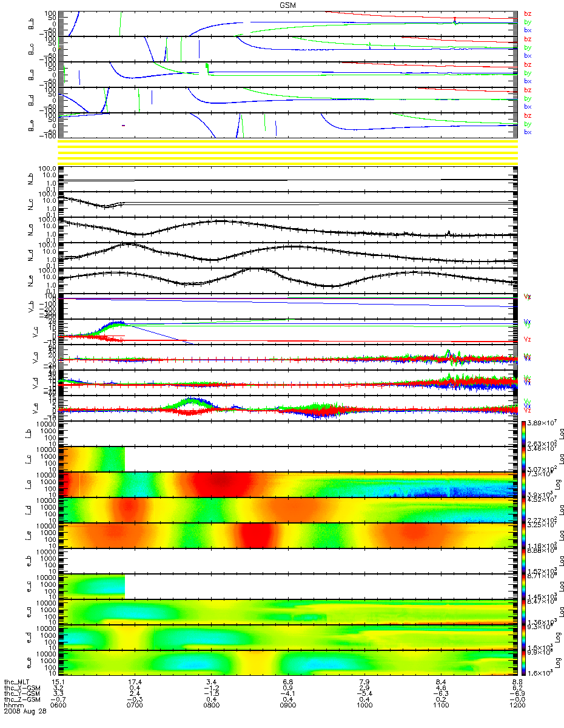Select the 1200 time tick label
The width and height of the screenshot is (564, 728).
pos(517,706)
